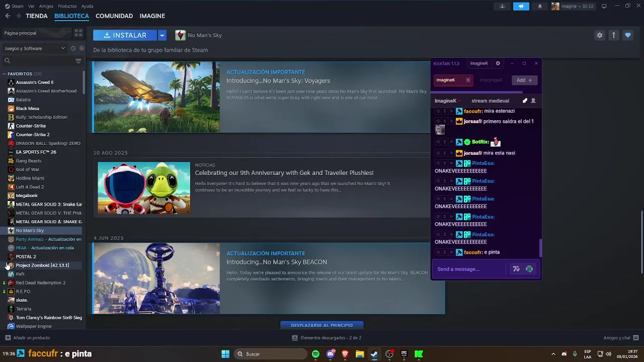Open KickTalk settings gear icon
Viewport: 644px width, 362px height.
coord(498,63)
